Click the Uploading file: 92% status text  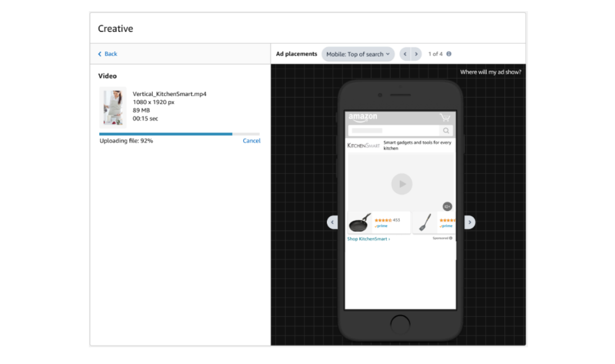point(126,140)
